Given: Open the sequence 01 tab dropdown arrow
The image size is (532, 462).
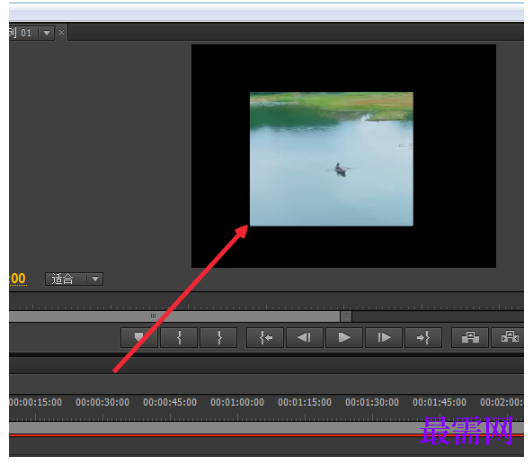Looking at the screenshot, I should (x=46, y=33).
